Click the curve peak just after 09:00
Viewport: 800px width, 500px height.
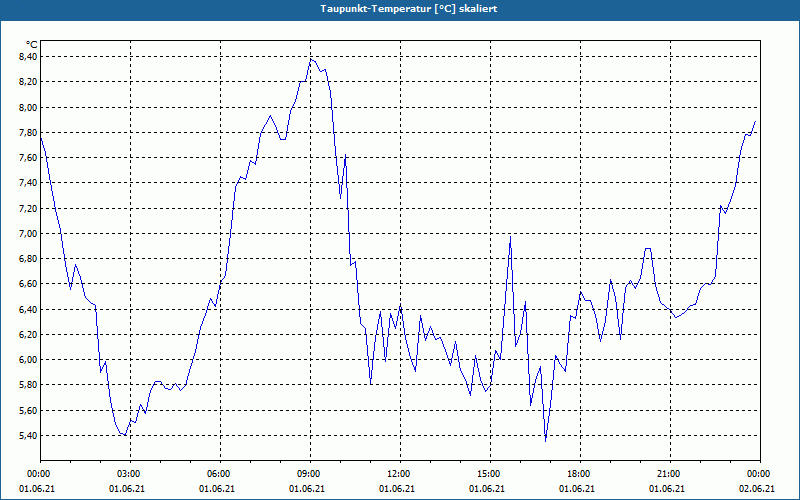pyautogui.click(x=311, y=60)
